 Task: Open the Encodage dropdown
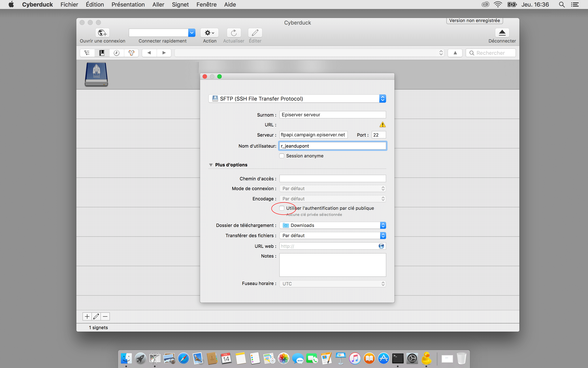coord(333,199)
